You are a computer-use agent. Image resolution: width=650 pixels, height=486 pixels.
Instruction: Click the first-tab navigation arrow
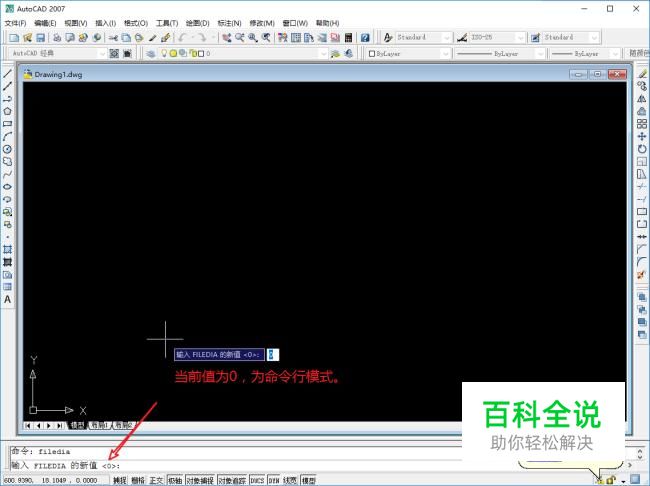point(28,425)
